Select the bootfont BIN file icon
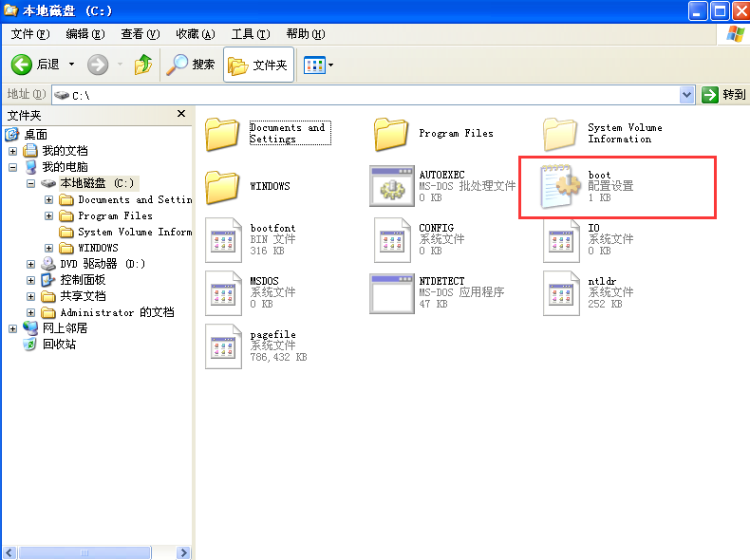The width and height of the screenshot is (750, 560). [223, 240]
